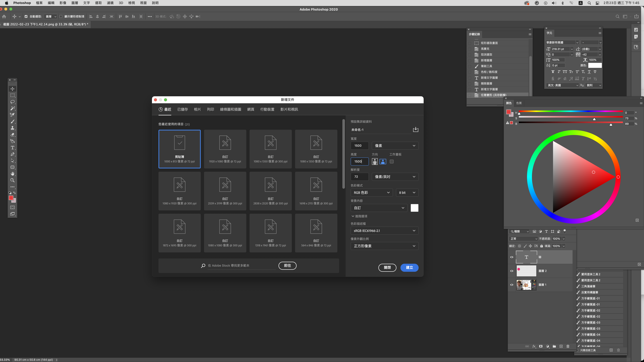
Task: Select the Type tool in toolbox
Action: (12, 148)
